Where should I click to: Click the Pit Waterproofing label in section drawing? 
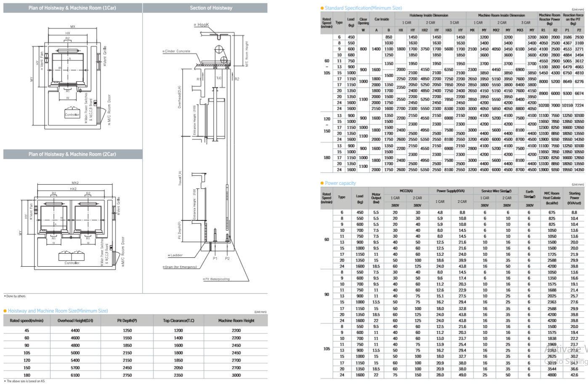[x=217, y=279]
